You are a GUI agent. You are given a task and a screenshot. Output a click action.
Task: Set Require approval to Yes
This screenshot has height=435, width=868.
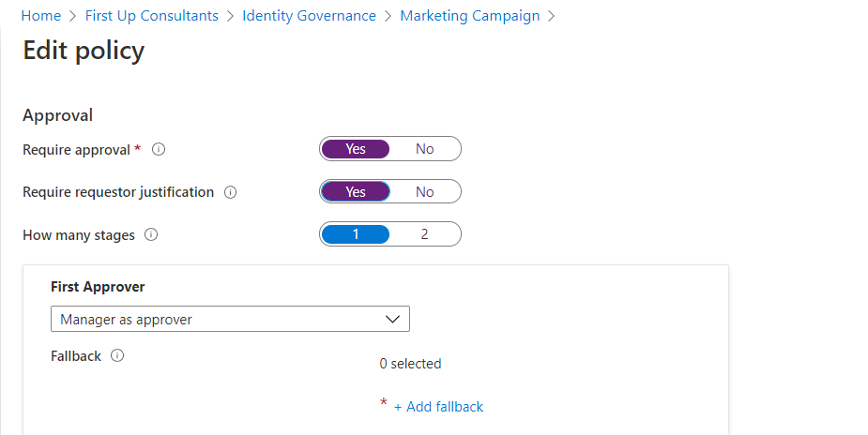(x=356, y=149)
